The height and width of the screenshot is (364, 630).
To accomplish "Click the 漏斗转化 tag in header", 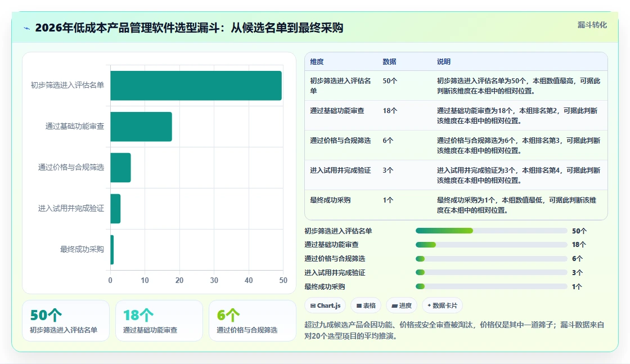I will point(592,25).
